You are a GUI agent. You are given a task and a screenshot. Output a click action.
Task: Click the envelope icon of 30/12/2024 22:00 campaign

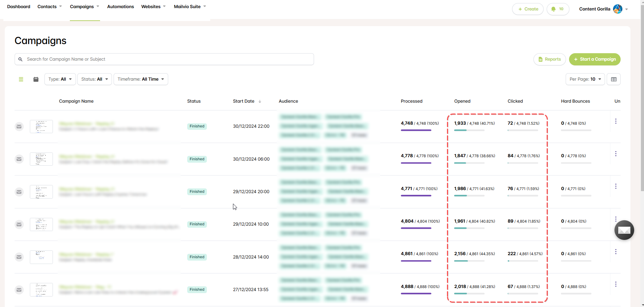coord(19,126)
